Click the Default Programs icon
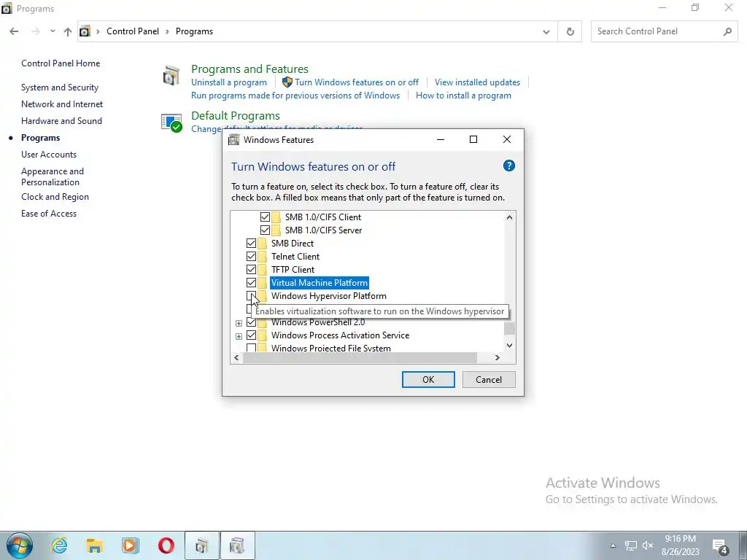 [x=171, y=122]
